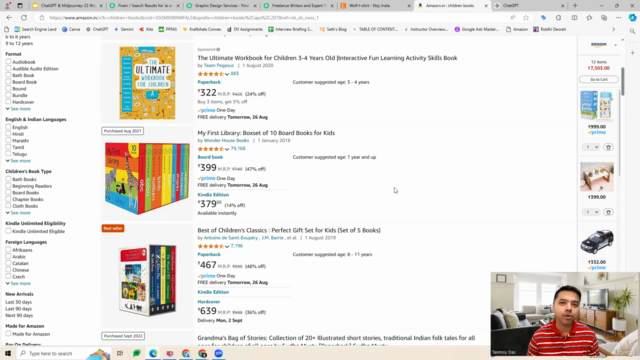Remove the ₹399.00 cart item with trash icon

[608, 212]
